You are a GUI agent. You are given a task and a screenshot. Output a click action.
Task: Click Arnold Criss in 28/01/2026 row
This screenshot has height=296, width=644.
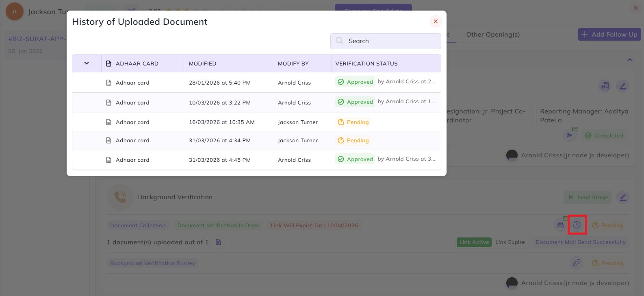click(x=294, y=83)
